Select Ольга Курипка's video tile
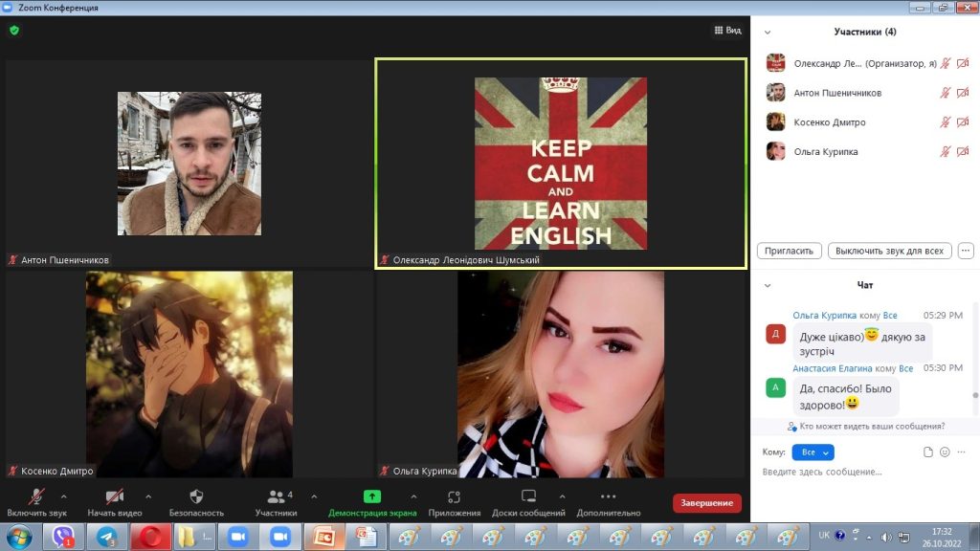This screenshot has height=551, width=980. (561, 374)
